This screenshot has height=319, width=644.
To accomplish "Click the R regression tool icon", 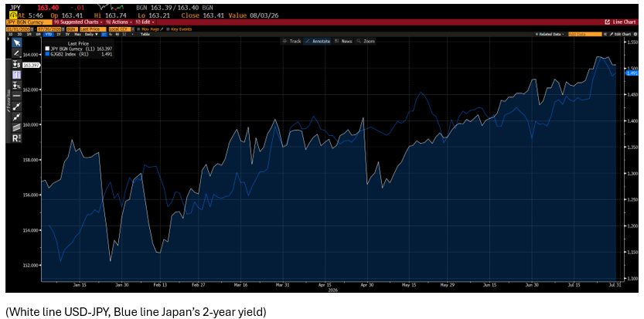I will 17,138.
